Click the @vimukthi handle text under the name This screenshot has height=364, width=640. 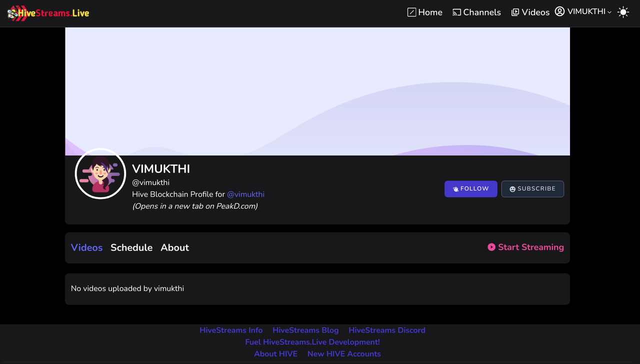[x=150, y=182]
